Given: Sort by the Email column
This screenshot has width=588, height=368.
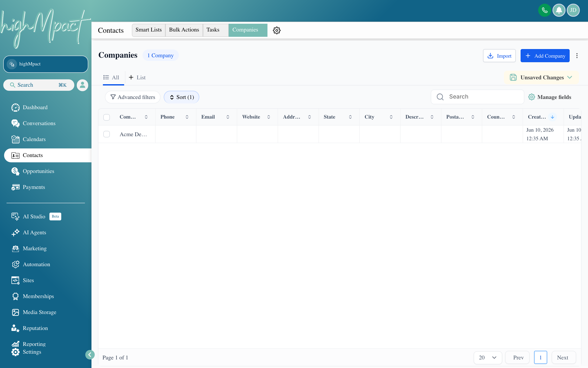Looking at the screenshot, I should coord(228,117).
